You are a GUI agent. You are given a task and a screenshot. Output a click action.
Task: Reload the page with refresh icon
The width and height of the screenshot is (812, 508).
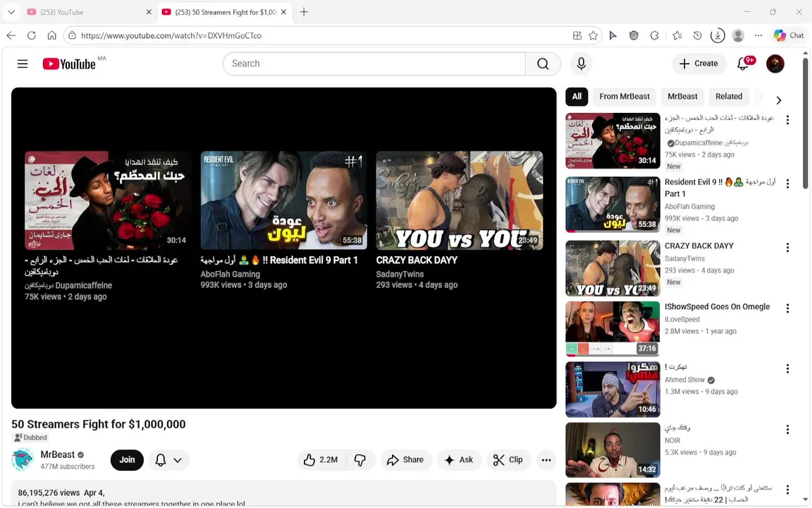click(x=32, y=35)
